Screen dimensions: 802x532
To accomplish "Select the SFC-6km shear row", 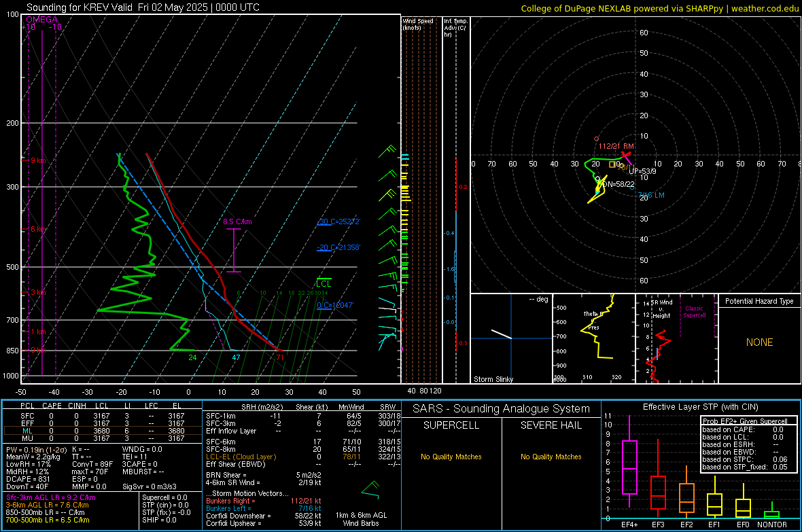I will click(x=303, y=442).
